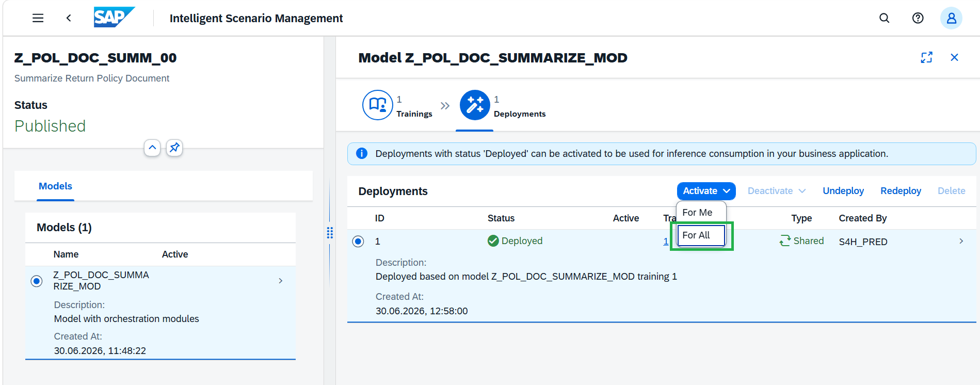The image size is (980, 385).
Task: Open the Deactivate dropdown
Action: [x=776, y=191]
